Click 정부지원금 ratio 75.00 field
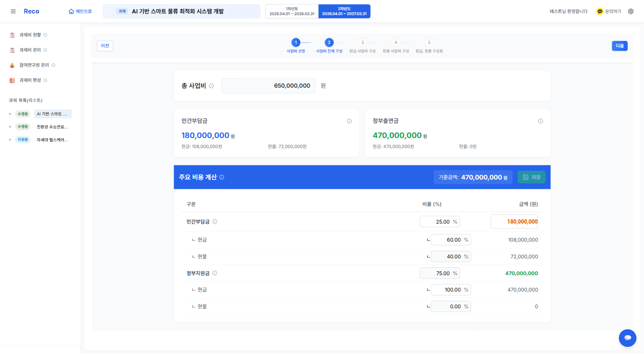 pyautogui.click(x=440, y=273)
